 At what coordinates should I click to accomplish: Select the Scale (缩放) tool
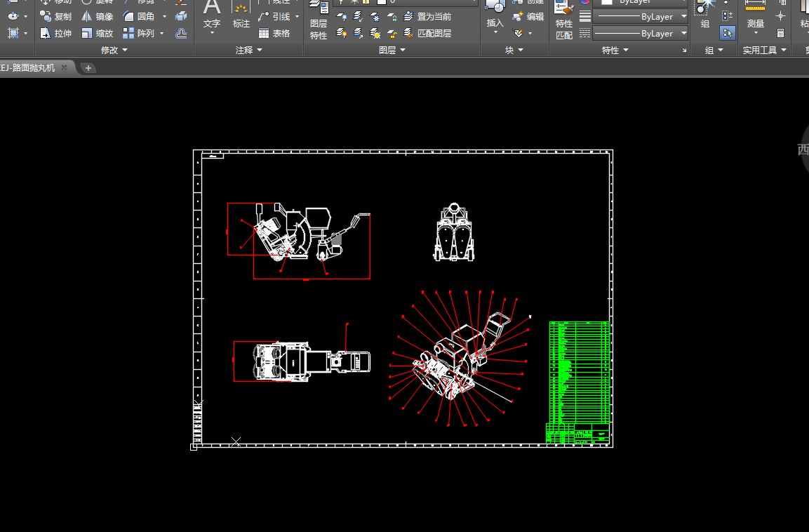(97, 34)
